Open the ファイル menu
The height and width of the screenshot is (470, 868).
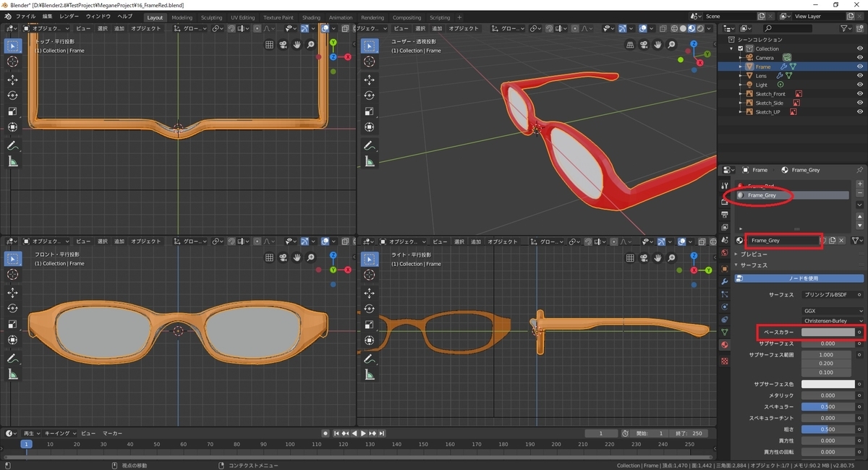pyautogui.click(x=25, y=16)
